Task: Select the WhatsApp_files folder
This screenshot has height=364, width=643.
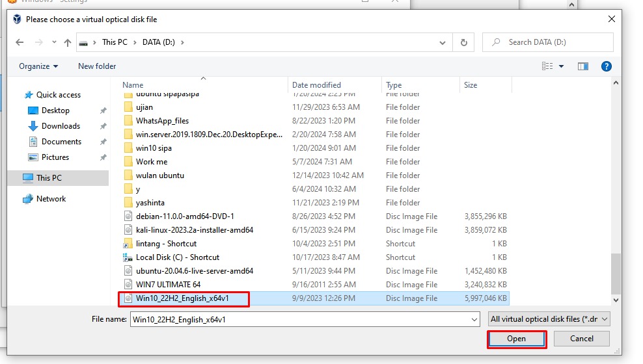Action: click(x=163, y=121)
